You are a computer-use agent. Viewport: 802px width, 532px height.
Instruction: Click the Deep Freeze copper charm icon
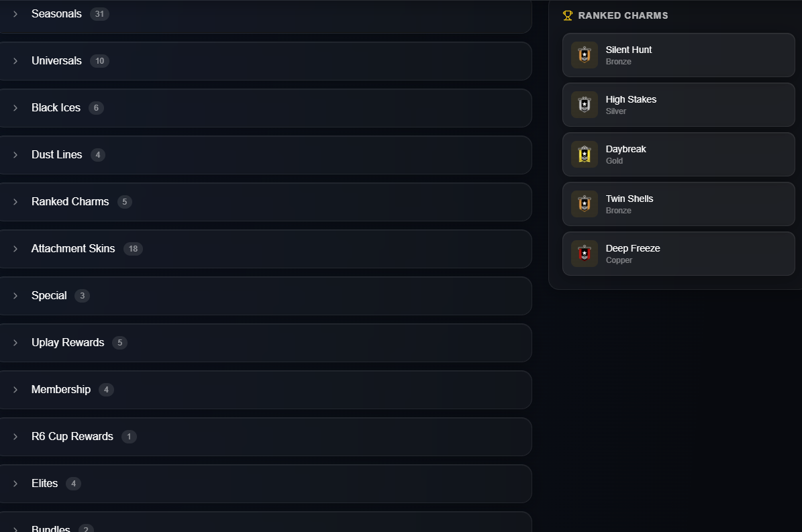[584, 254]
